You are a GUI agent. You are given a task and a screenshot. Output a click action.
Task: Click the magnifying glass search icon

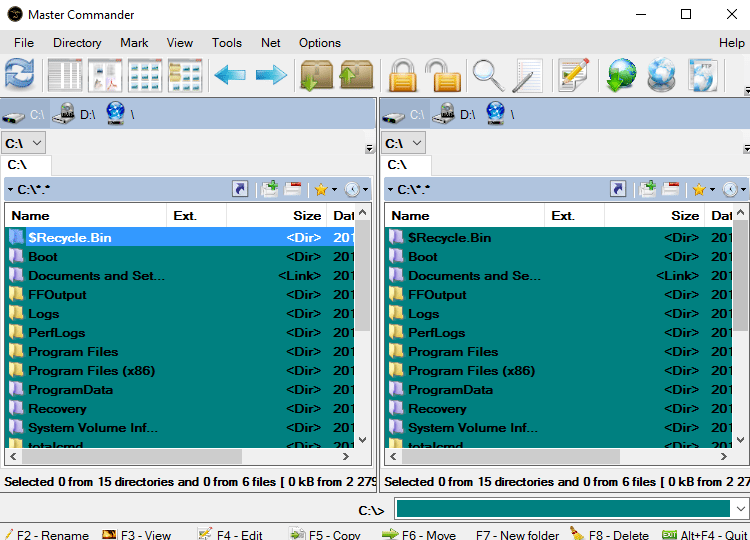[x=487, y=76]
